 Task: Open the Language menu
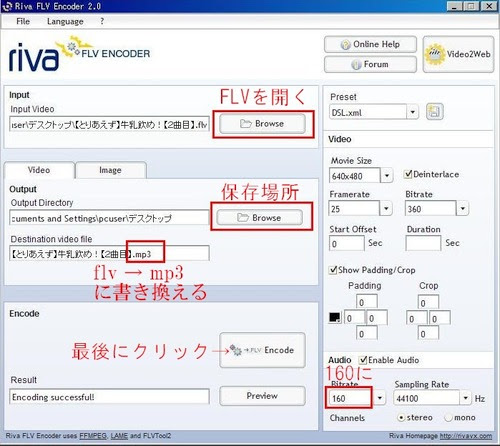[65, 21]
